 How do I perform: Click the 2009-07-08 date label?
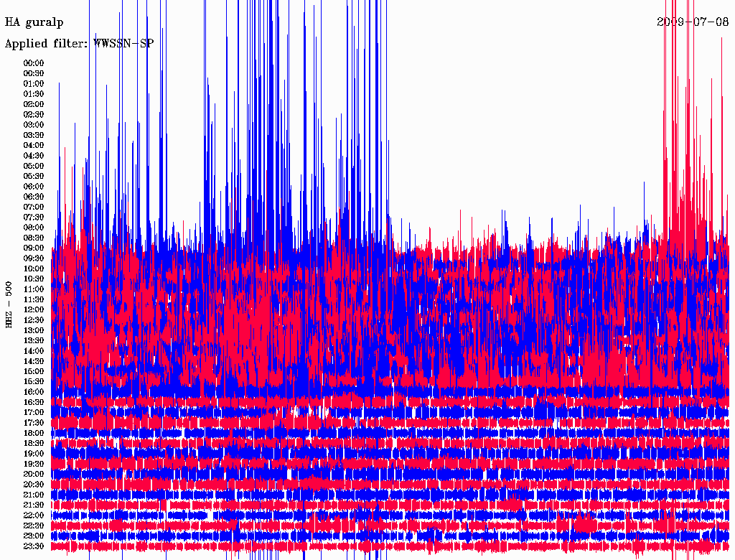point(693,22)
